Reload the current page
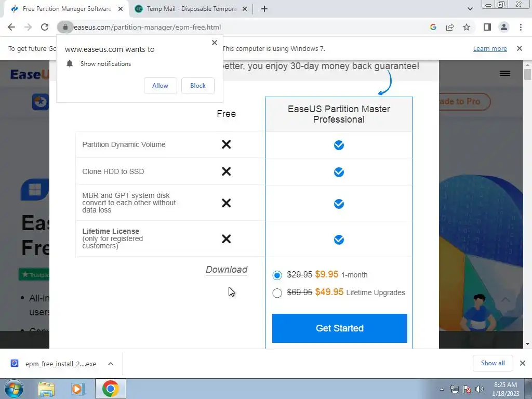 pyautogui.click(x=45, y=27)
